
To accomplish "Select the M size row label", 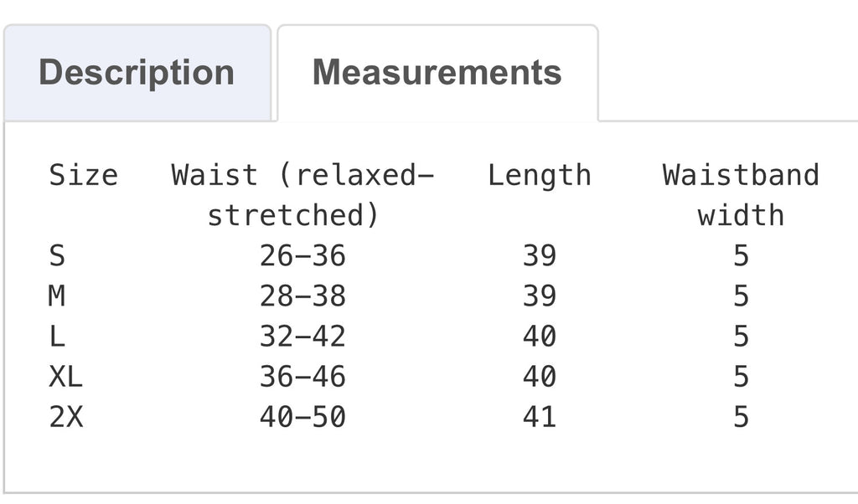I will (57, 296).
